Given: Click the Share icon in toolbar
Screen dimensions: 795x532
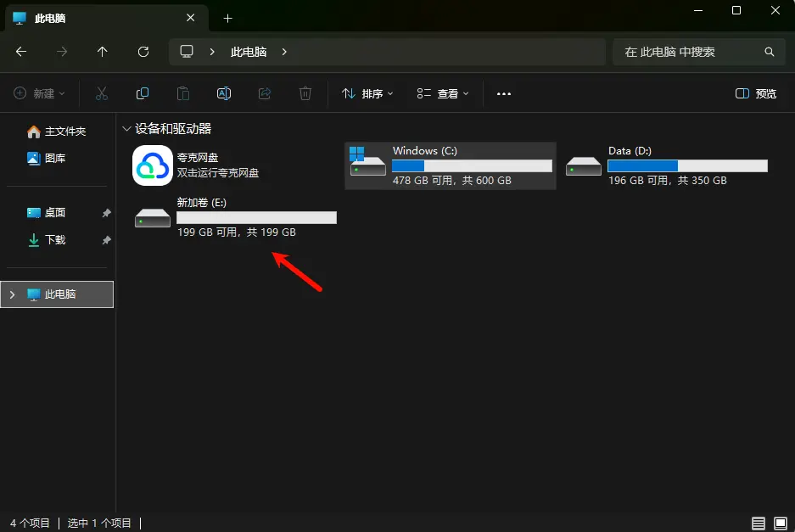Looking at the screenshot, I should click(265, 93).
